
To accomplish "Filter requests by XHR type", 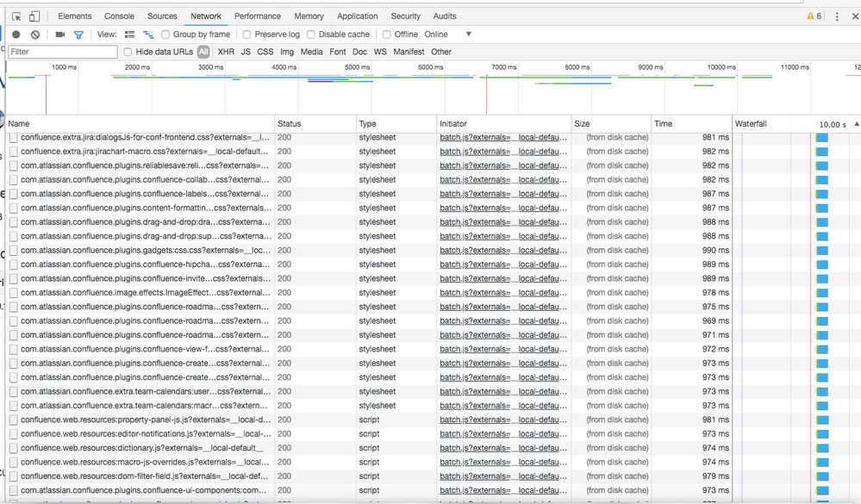I will (x=226, y=52).
